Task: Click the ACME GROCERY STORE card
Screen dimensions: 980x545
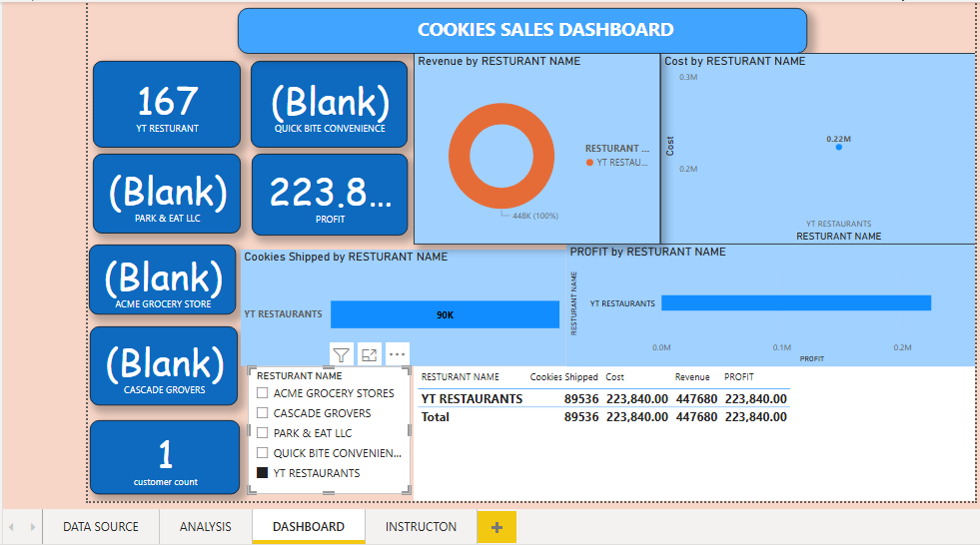Action: 163,279
